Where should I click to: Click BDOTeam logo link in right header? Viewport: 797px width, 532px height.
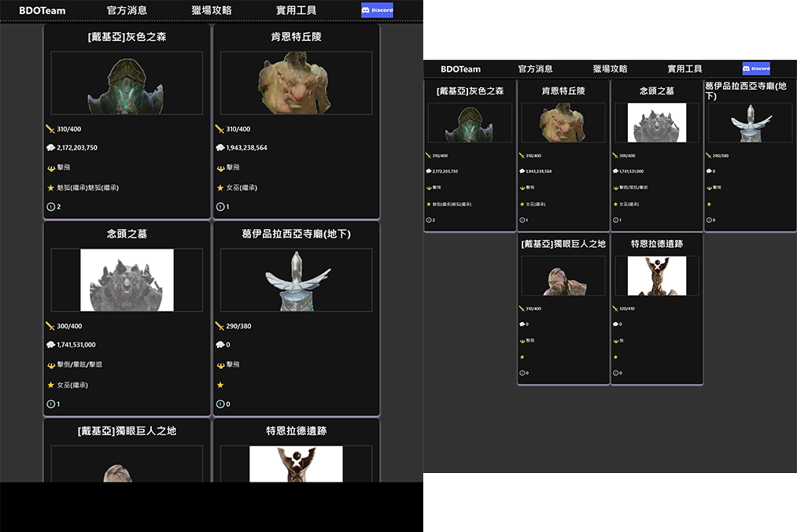click(460, 68)
